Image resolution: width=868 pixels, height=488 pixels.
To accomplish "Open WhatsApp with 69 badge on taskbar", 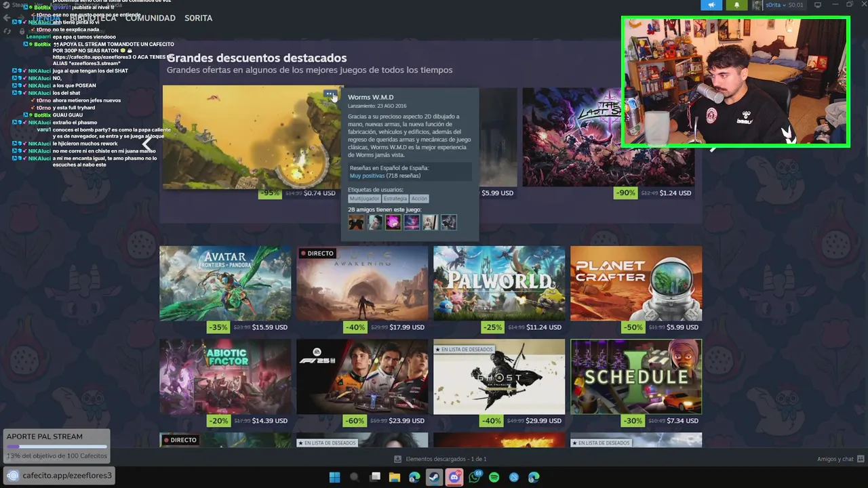I will click(x=475, y=477).
